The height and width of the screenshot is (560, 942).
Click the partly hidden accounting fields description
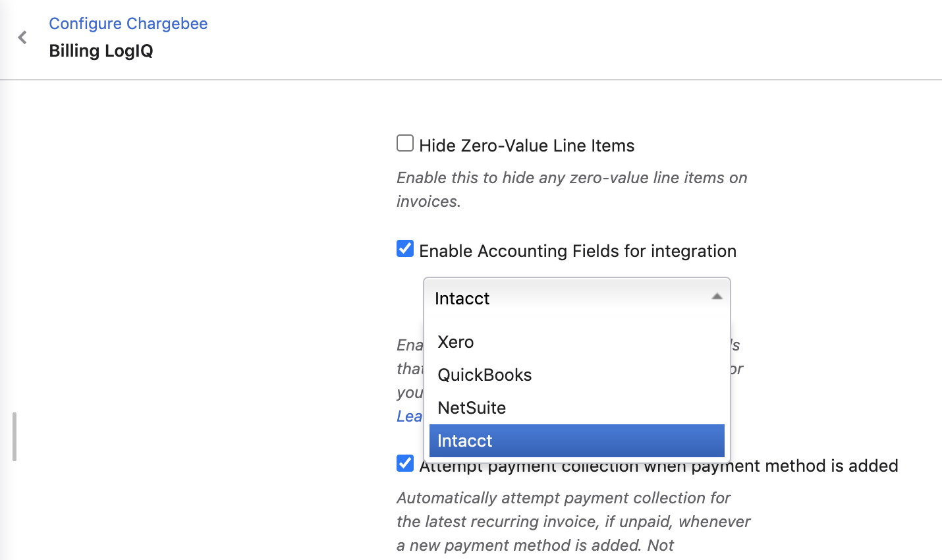pos(409,369)
